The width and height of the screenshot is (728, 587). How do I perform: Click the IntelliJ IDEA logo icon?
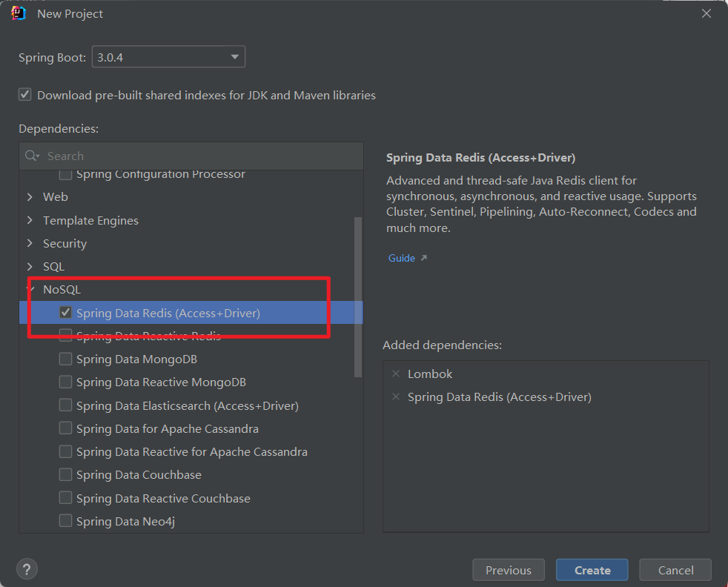pyautogui.click(x=18, y=13)
